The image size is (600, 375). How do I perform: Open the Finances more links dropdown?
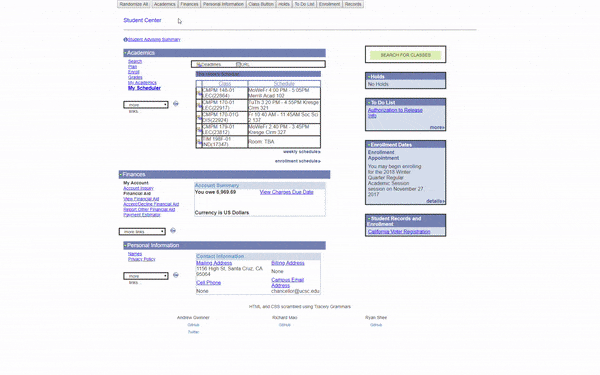coord(142,232)
